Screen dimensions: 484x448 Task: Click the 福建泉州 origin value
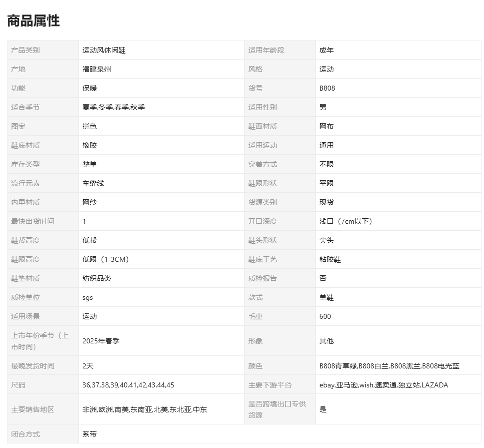(x=97, y=69)
